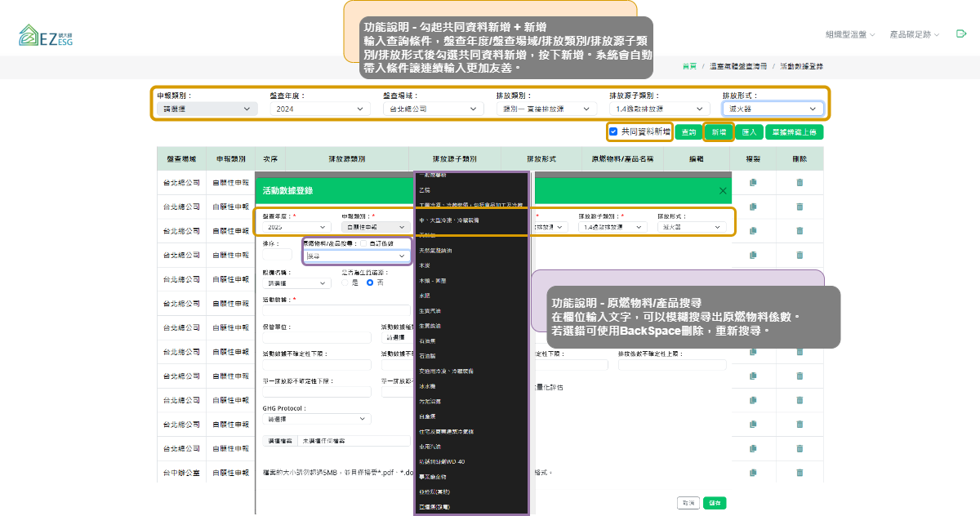This screenshot has height=516, width=980.
Task: Click the 查詢 button
Action: pos(688,131)
